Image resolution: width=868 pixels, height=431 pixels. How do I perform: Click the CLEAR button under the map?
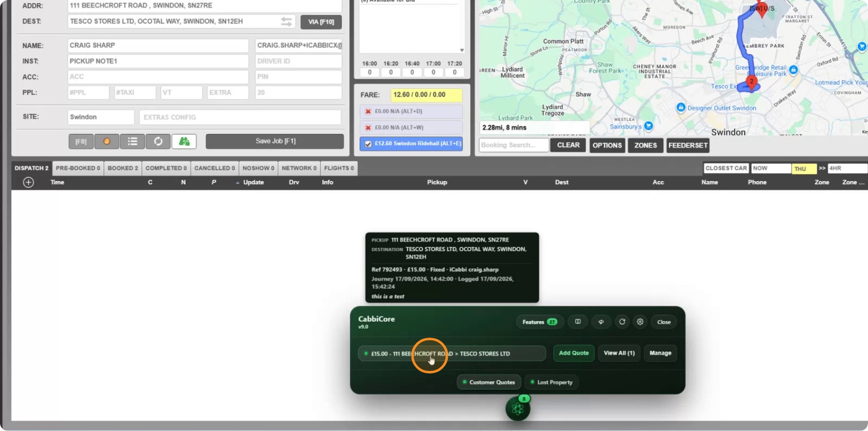click(568, 145)
